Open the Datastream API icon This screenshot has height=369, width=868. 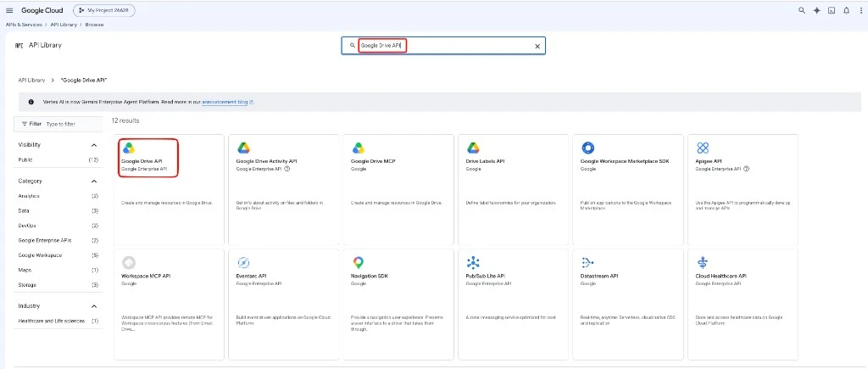[587, 263]
